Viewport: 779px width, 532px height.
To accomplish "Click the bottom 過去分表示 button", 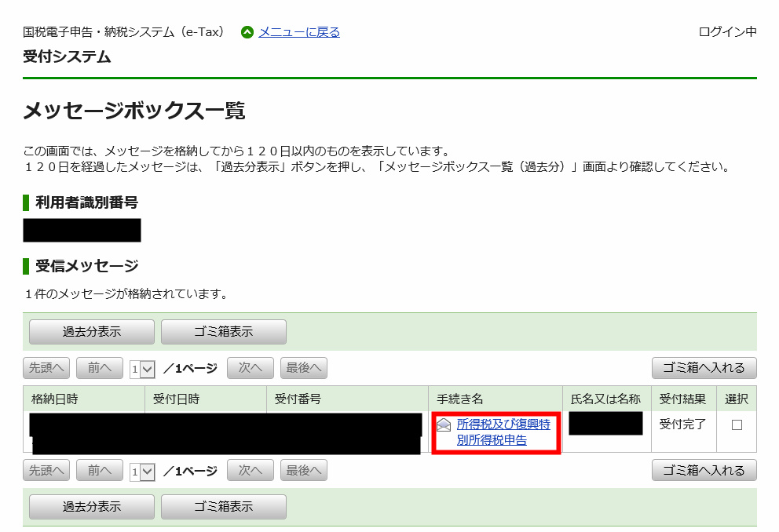I will click(x=92, y=507).
